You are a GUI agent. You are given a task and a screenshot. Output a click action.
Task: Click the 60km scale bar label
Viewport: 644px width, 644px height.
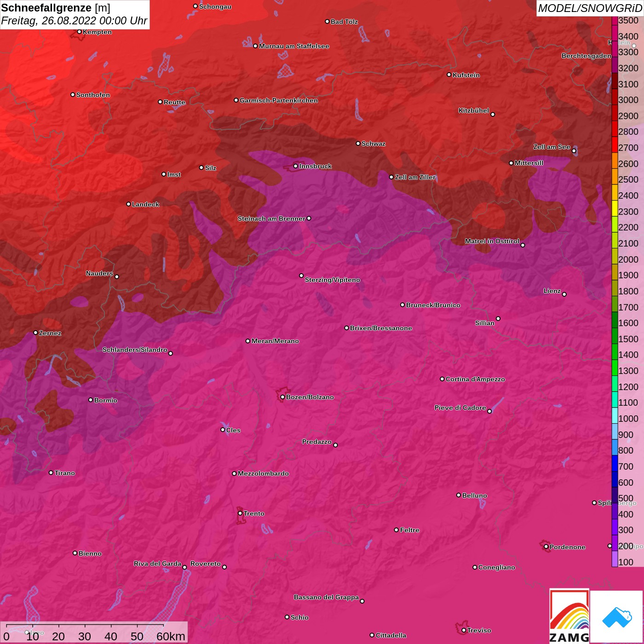[171, 636]
